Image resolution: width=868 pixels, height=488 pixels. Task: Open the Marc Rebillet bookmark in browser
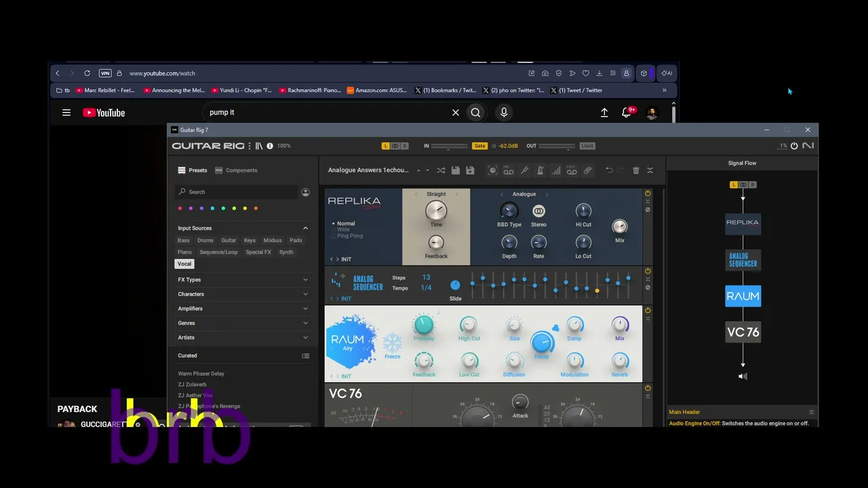tap(105, 90)
